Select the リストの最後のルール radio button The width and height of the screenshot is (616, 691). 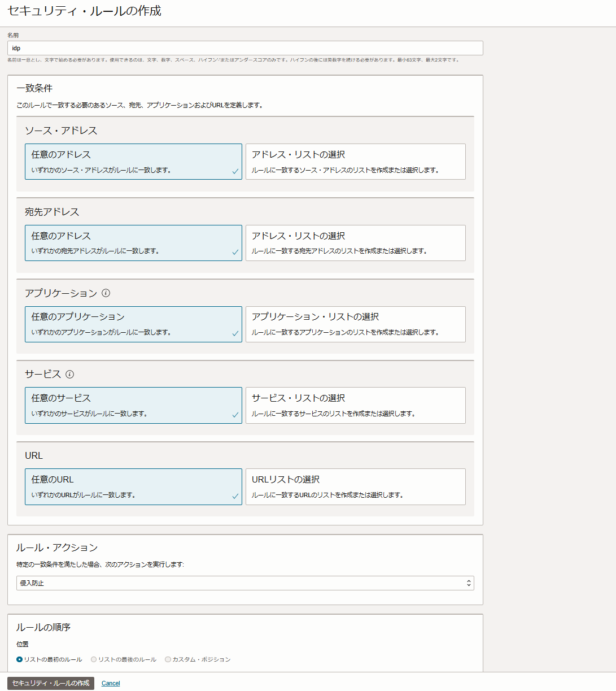tap(93, 659)
